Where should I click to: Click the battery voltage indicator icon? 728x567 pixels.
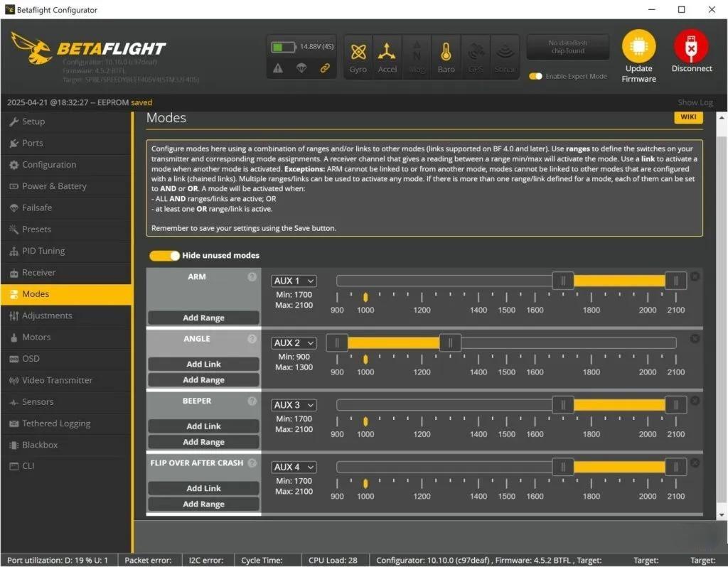click(283, 47)
